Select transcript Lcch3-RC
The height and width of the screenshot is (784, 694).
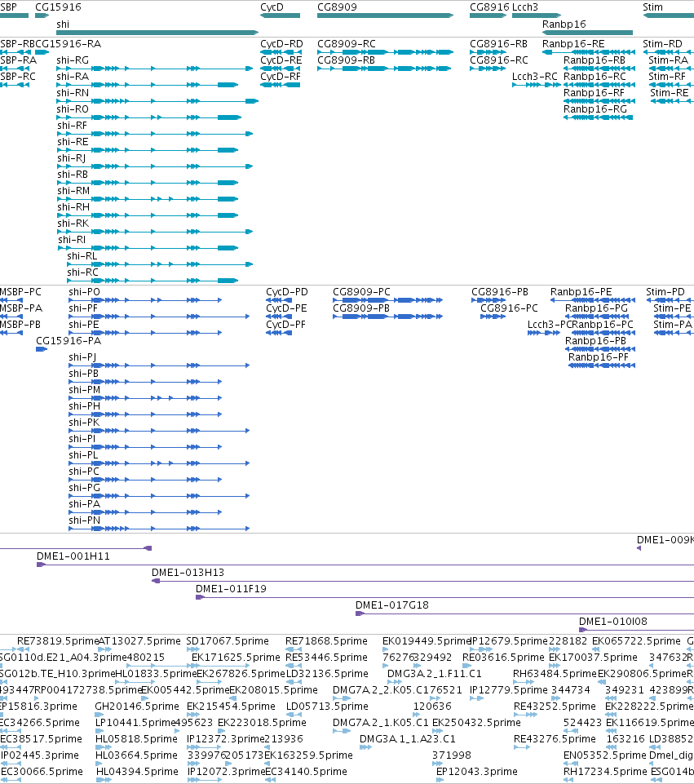coord(537,85)
